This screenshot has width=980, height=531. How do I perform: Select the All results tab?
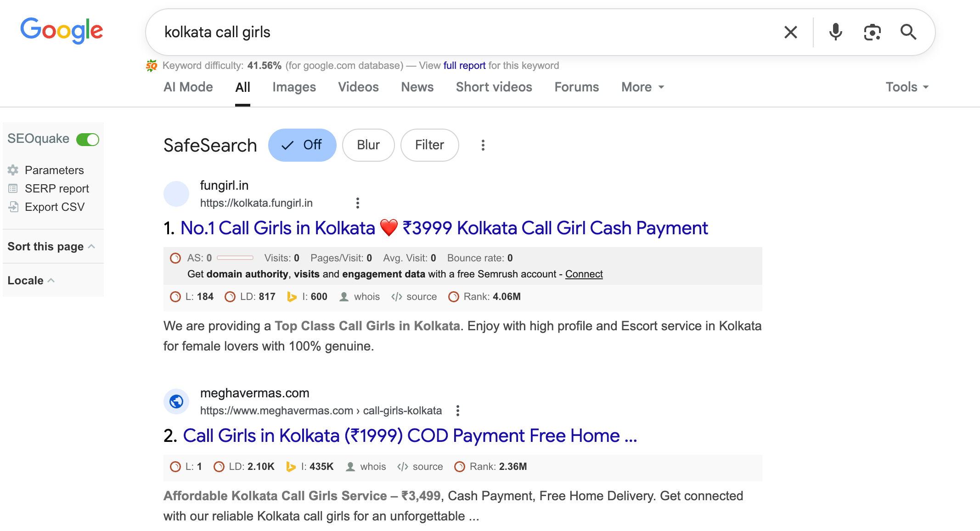(242, 87)
